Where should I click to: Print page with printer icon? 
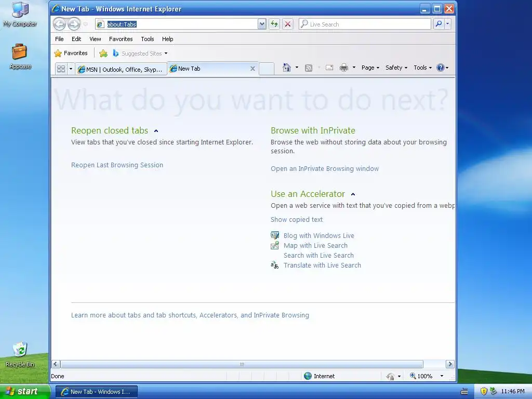344,68
